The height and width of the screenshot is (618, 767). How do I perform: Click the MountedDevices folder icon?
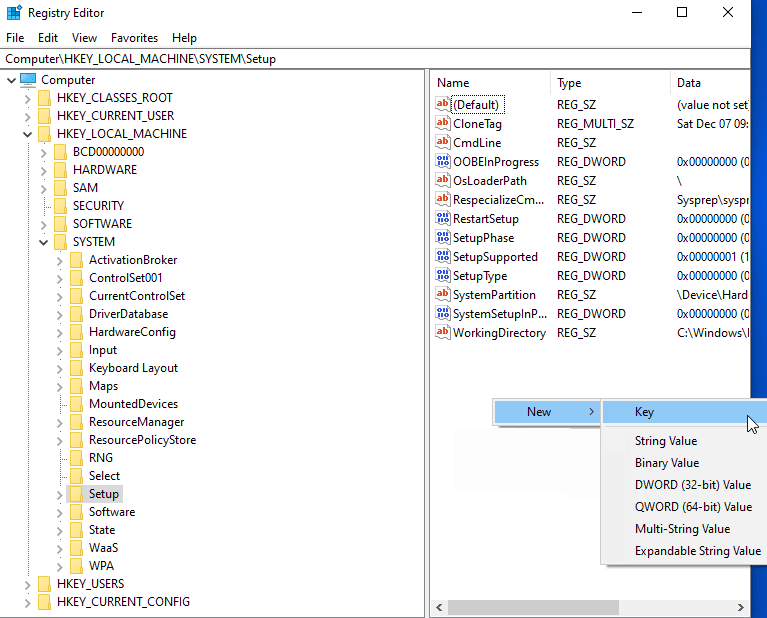tap(76, 404)
